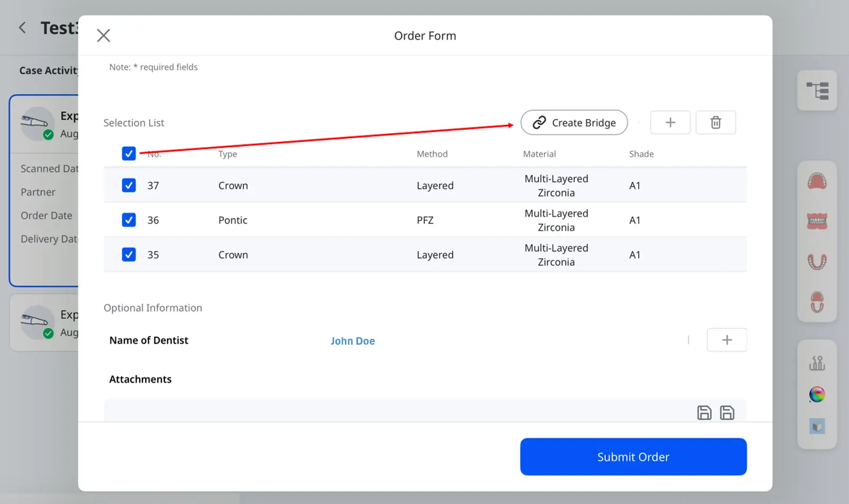This screenshot has height=504, width=849.
Task: Click the Optional Information heading
Action: pyautogui.click(x=153, y=308)
